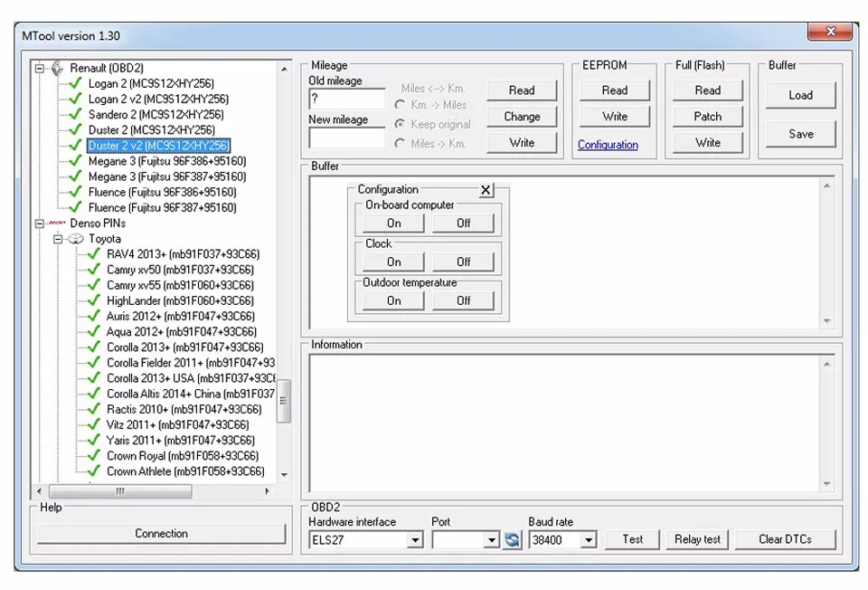Click the Toyota logo icon in tree

click(x=76, y=239)
